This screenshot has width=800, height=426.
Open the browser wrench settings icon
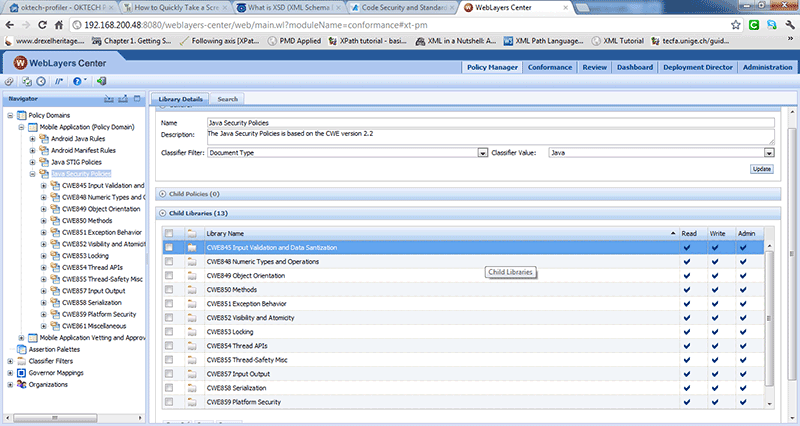tap(790, 25)
